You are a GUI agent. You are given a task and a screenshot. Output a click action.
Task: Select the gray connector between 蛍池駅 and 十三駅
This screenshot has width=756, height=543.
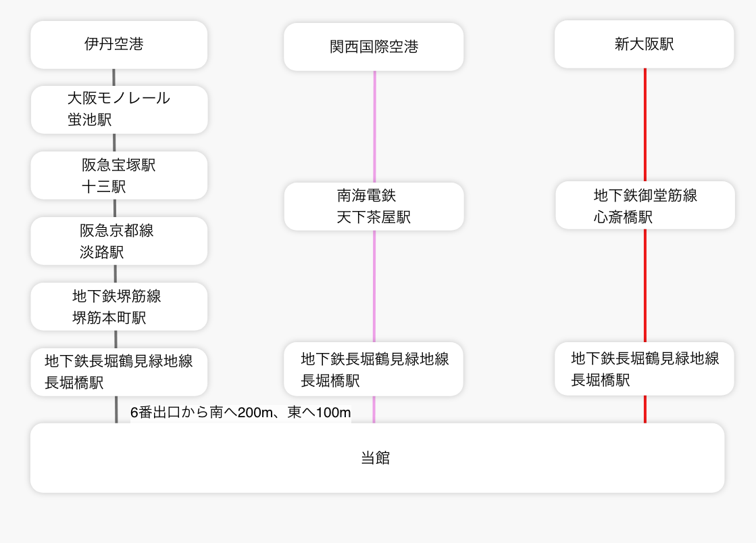(114, 143)
